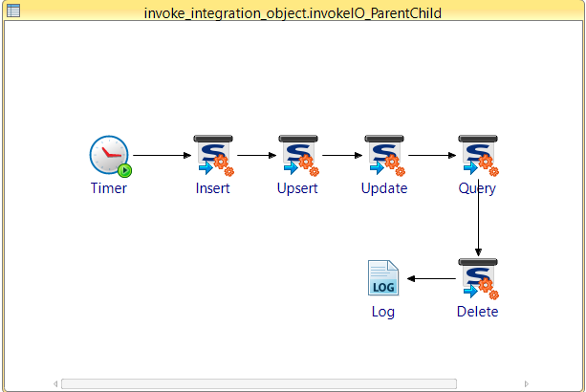Click the scrollbar right arrow
The width and height of the screenshot is (586, 392).
(x=526, y=383)
